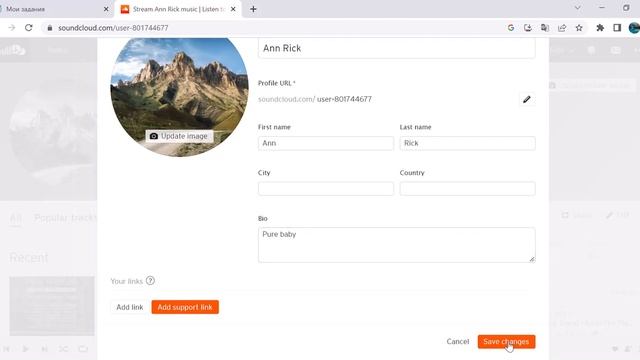The height and width of the screenshot is (360, 640).
Task: Click the recent track thumbnail
Action: click(x=52, y=306)
